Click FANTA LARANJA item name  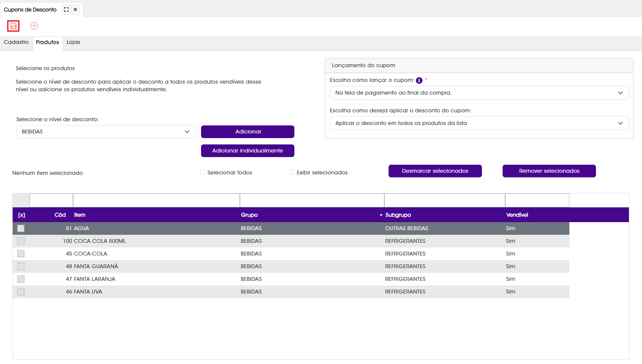(x=95, y=279)
